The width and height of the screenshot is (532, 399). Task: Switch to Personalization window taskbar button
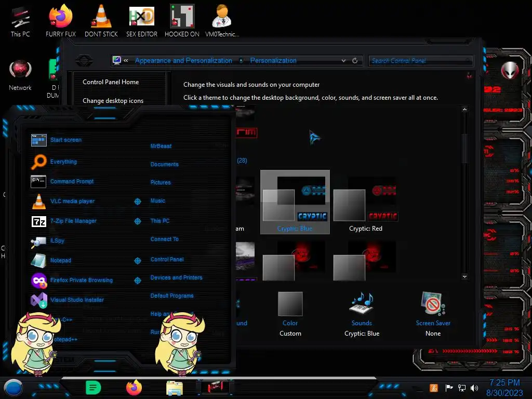215,387
